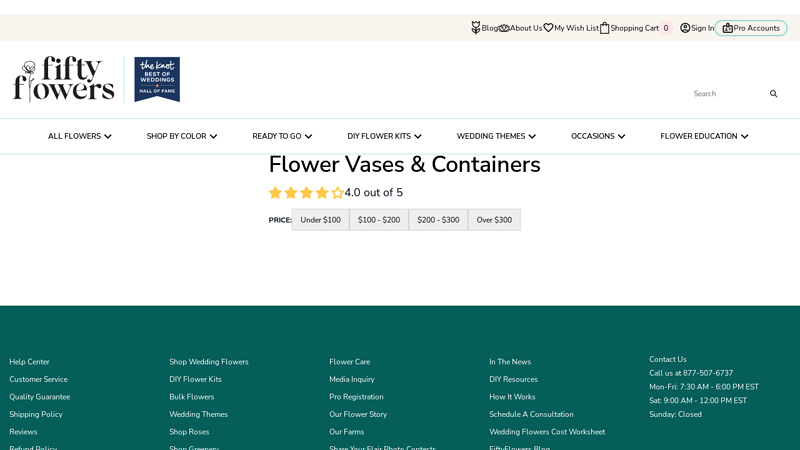The image size is (800, 450).
Task: Open the About Us link
Action: [x=526, y=28]
